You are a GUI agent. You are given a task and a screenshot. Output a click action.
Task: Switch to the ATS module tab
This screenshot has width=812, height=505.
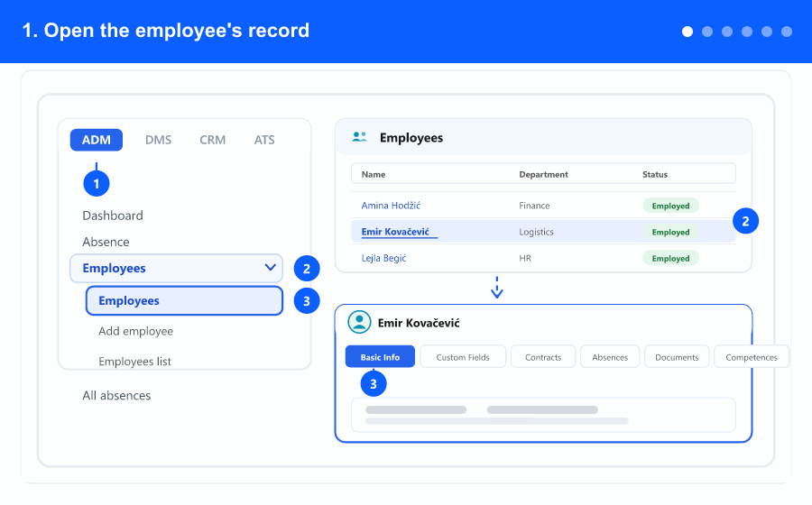coord(264,140)
